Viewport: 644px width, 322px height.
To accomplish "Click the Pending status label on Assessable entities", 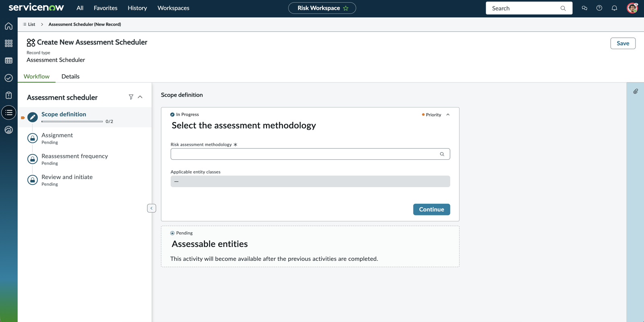I will [184, 233].
